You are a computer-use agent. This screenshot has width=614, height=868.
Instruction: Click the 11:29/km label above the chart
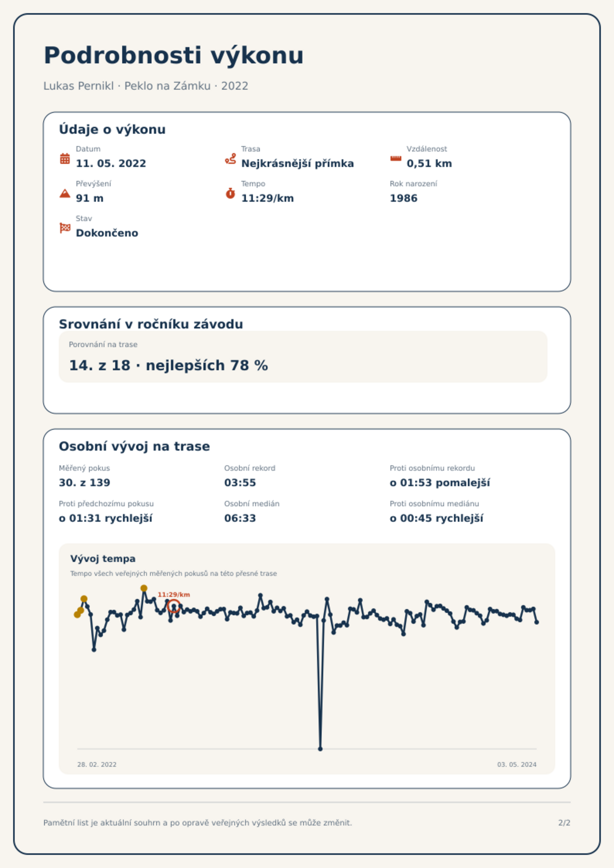(174, 594)
